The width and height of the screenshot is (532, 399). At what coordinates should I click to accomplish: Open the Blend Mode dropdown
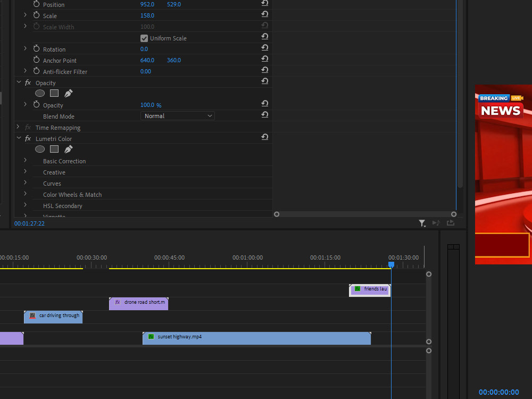[178, 116]
